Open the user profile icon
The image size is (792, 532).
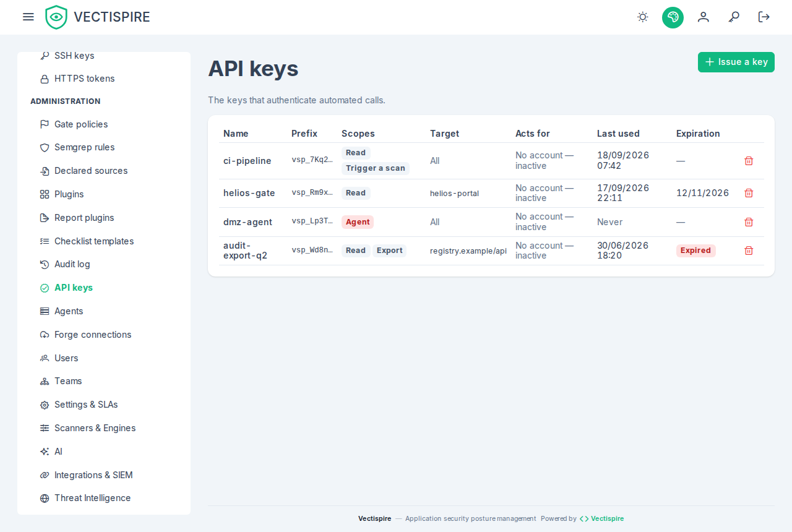click(704, 17)
